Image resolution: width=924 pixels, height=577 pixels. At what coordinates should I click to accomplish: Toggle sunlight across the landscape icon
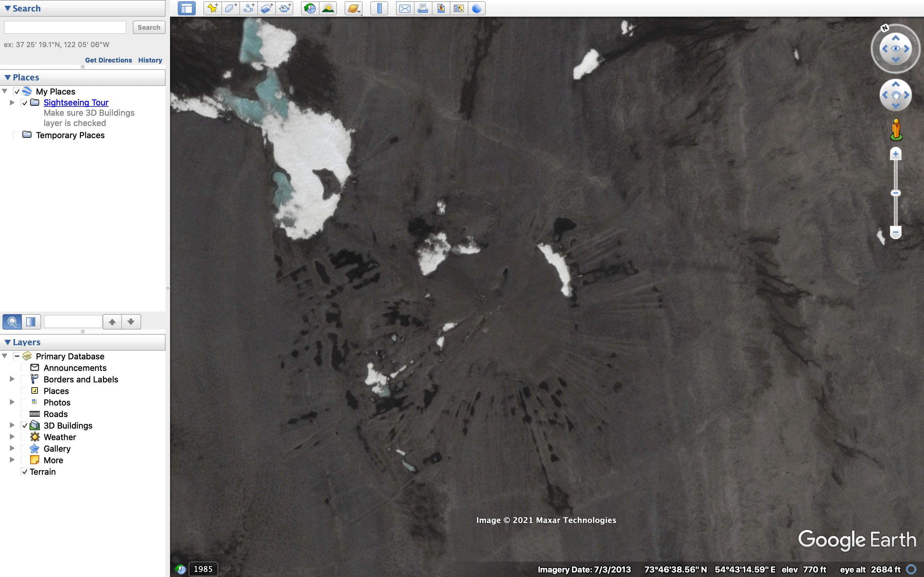click(x=328, y=8)
